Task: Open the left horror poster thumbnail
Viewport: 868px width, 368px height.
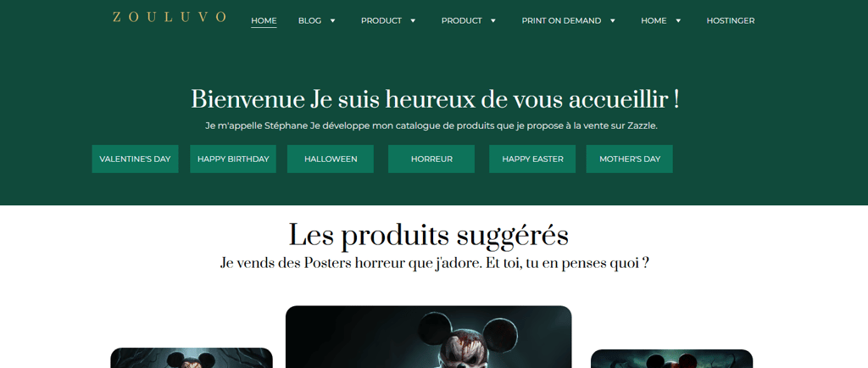Action: [x=192, y=358]
